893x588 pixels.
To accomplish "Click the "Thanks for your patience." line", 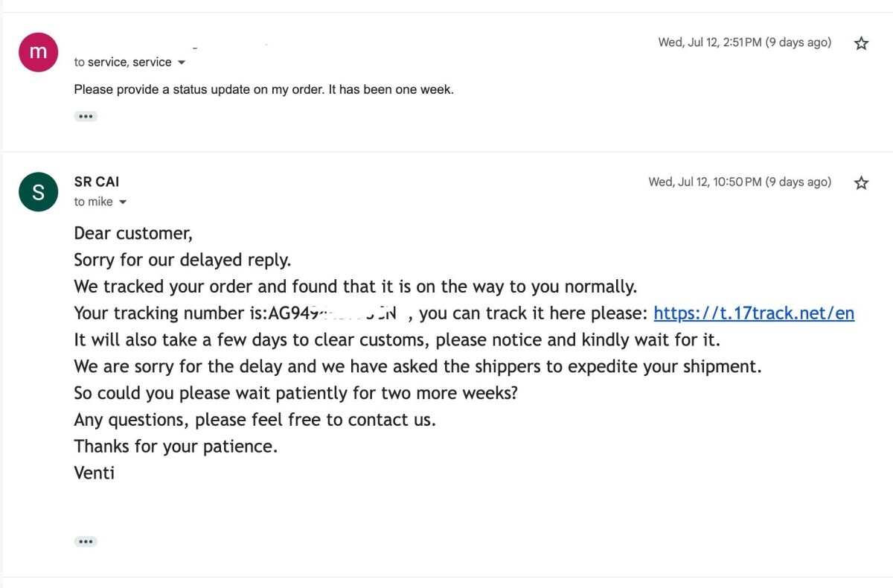I will click(176, 447).
